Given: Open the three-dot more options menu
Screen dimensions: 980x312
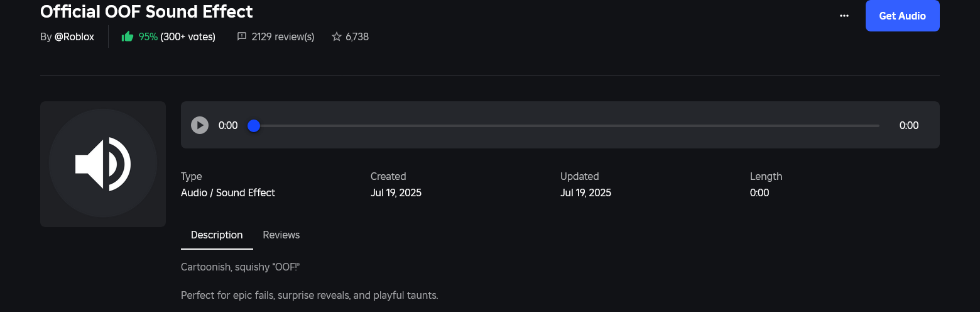Looking at the screenshot, I should pyautogui.click(x=844, y=16).
